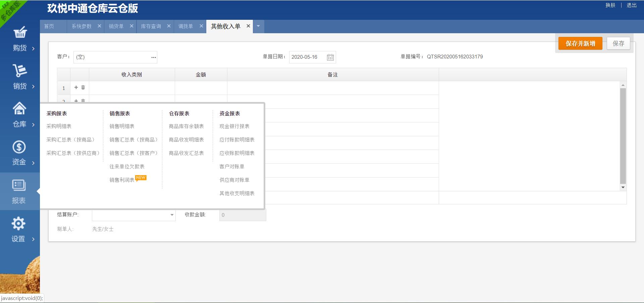
Task: Open 商品收发汇总表 report
Action: coord(186,153)
